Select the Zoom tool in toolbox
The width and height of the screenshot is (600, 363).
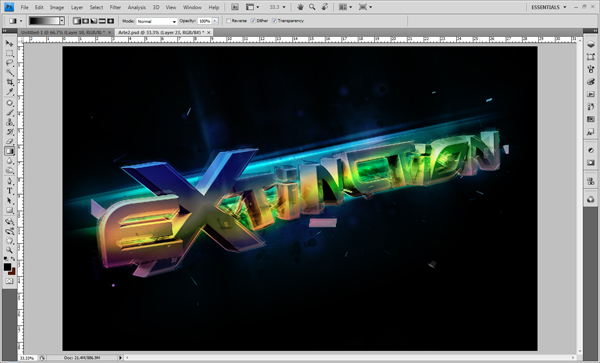point(9,250)
